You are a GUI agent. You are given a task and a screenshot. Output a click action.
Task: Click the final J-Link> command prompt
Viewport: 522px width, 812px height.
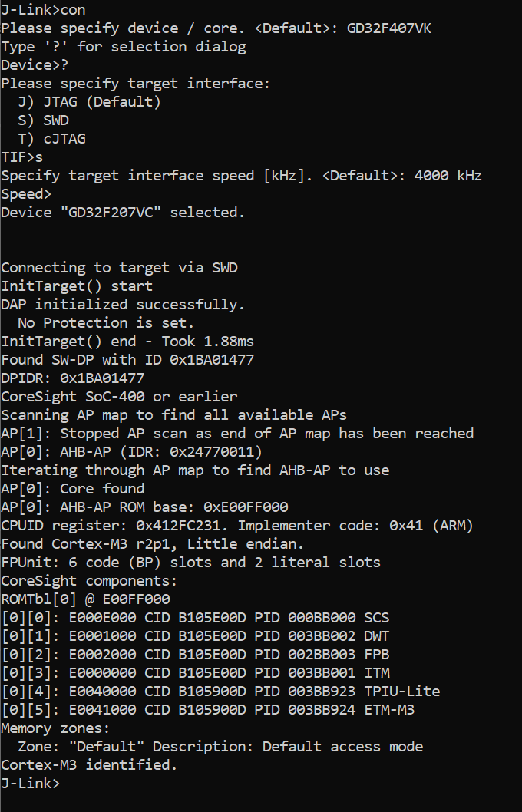tap(30, 784)
